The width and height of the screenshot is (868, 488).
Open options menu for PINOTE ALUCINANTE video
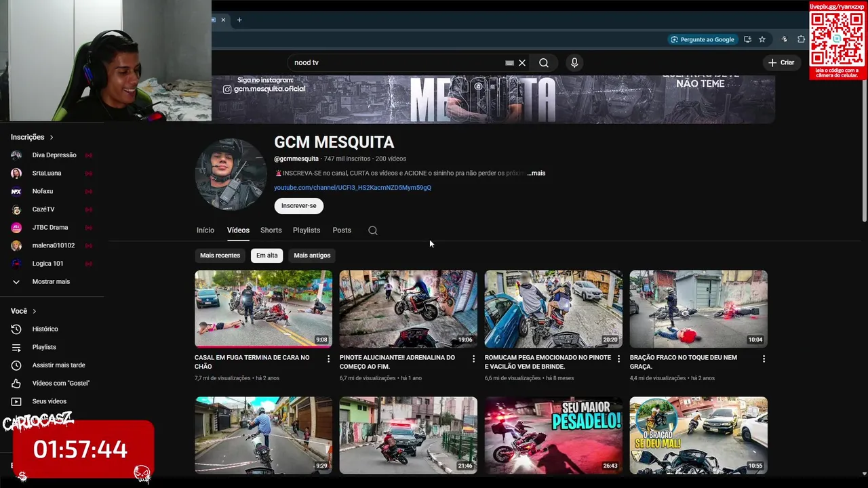pos(473,359)
